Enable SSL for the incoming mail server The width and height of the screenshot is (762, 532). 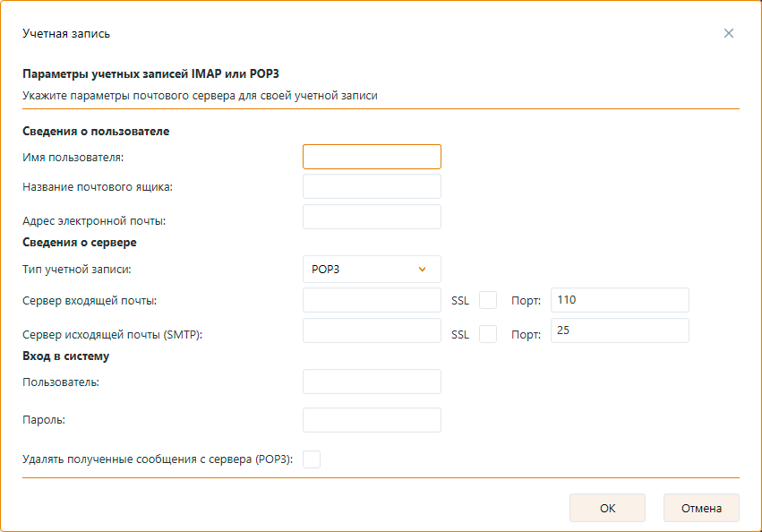487,299
